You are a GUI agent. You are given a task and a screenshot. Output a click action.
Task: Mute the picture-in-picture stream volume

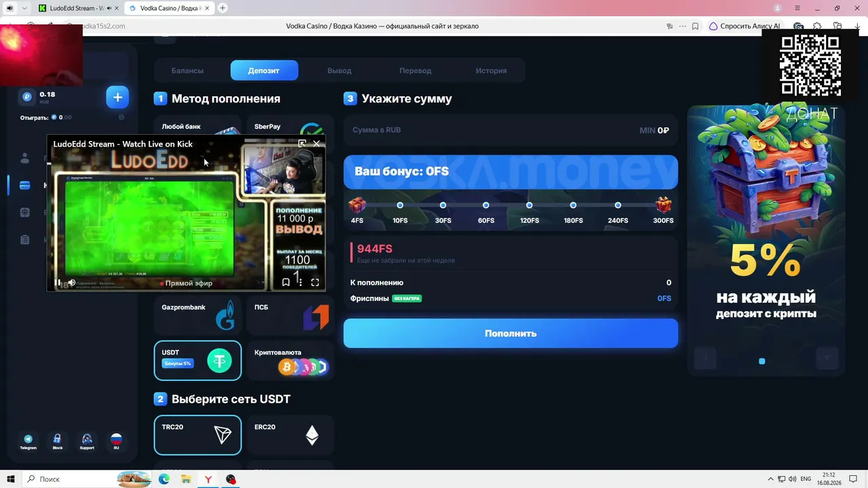(x=72, y=283)
